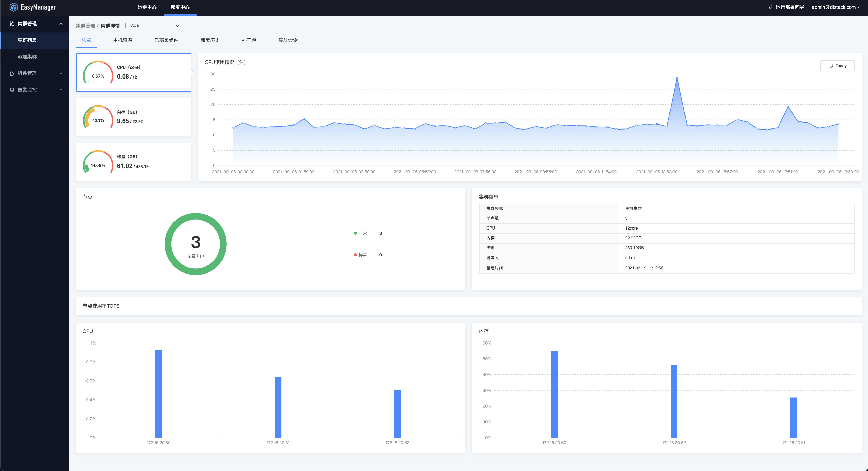Expand the 告警监控 sidebar chevron
Image resolution: width=868 pixels, height=471 pixels.
[61, 90]
